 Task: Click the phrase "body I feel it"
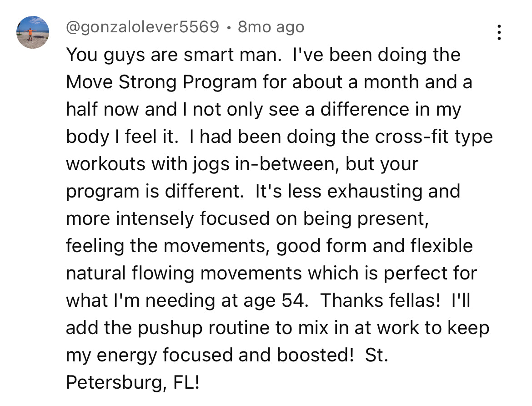point(121,137)
